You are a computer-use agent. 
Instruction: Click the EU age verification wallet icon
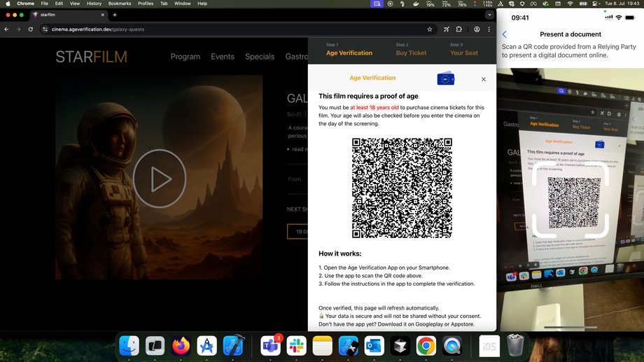[x=446, y=78]
